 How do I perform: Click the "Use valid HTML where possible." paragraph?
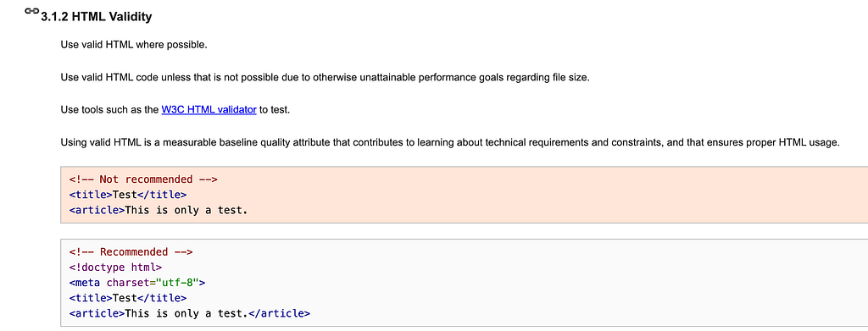134,45
